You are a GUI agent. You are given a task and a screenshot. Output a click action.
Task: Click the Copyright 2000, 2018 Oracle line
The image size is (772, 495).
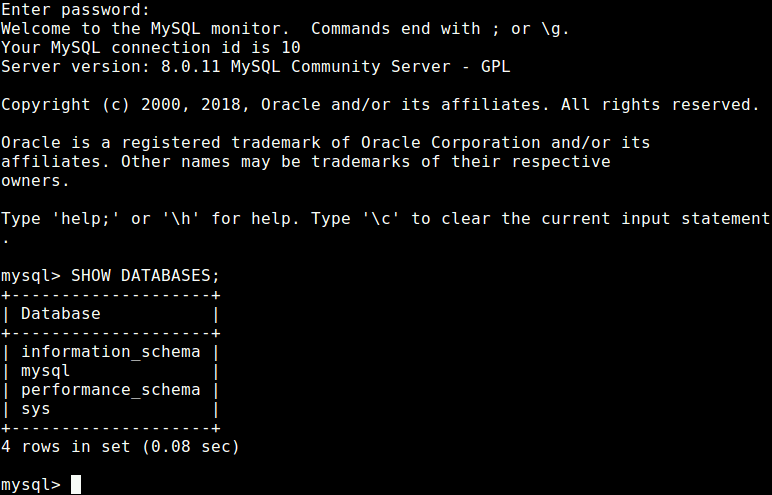click(x=381, y=105)
